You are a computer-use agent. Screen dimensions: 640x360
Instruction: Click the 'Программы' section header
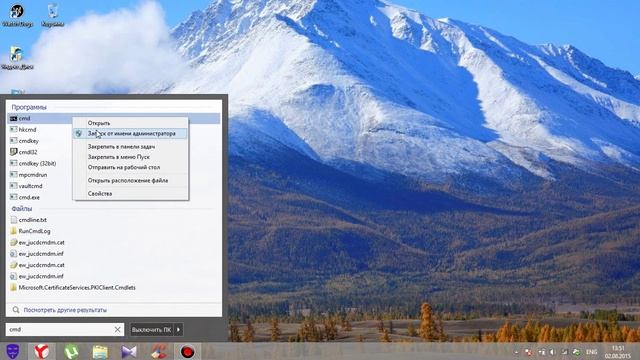pos(29,107)
